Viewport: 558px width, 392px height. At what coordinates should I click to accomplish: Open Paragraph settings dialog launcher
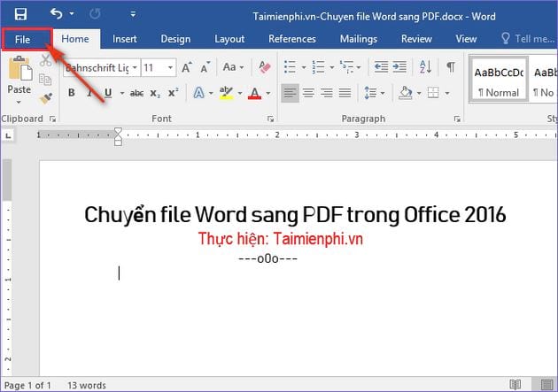click(457, 119)
